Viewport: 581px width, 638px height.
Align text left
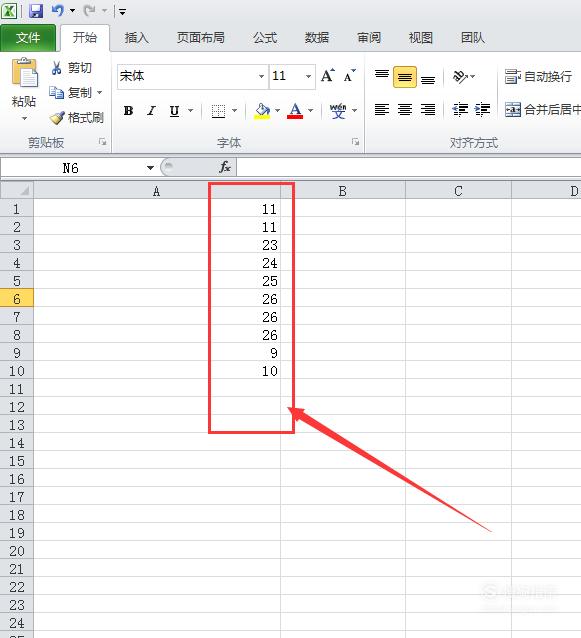click(382, 109)
